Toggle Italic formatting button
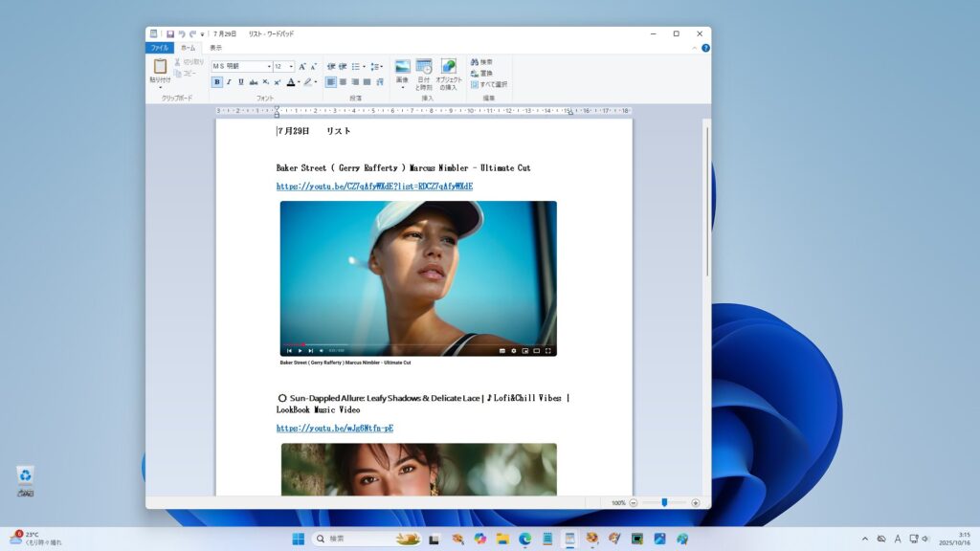The width and height of the screenshot is (980, 551). click(x=229, y=82)
